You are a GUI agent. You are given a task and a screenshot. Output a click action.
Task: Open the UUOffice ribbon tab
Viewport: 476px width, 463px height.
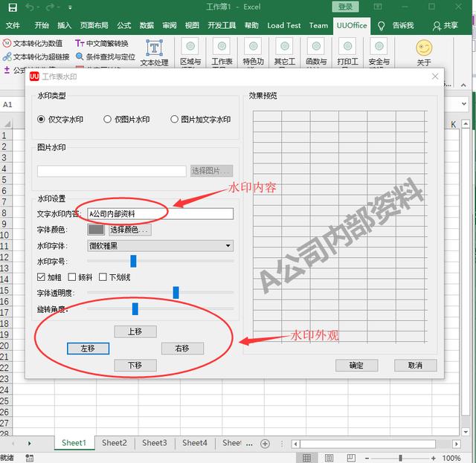[352, 25]
